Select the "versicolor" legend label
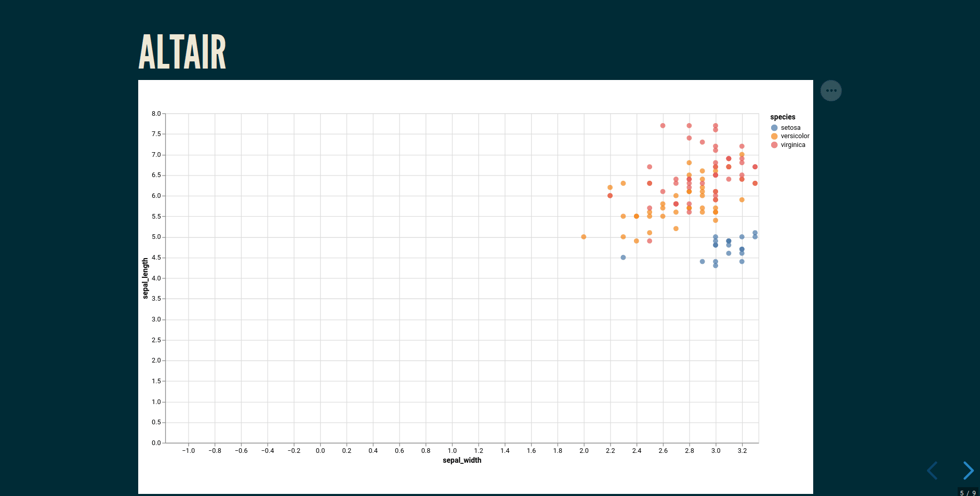The height and width of the screenshot is (496, 980). 795,136
